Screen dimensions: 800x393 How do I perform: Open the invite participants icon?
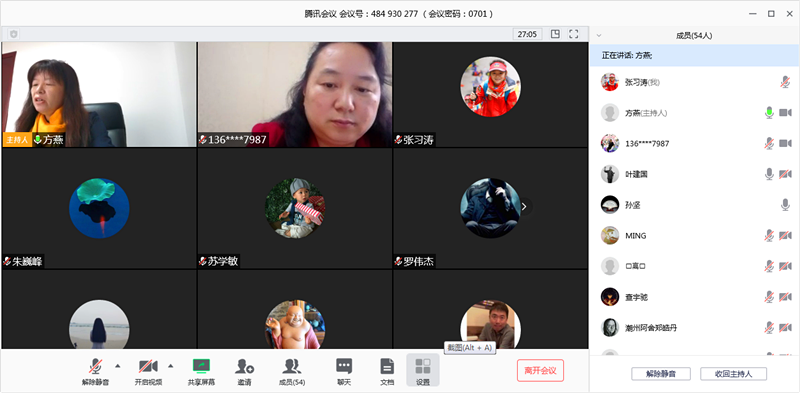244,366
